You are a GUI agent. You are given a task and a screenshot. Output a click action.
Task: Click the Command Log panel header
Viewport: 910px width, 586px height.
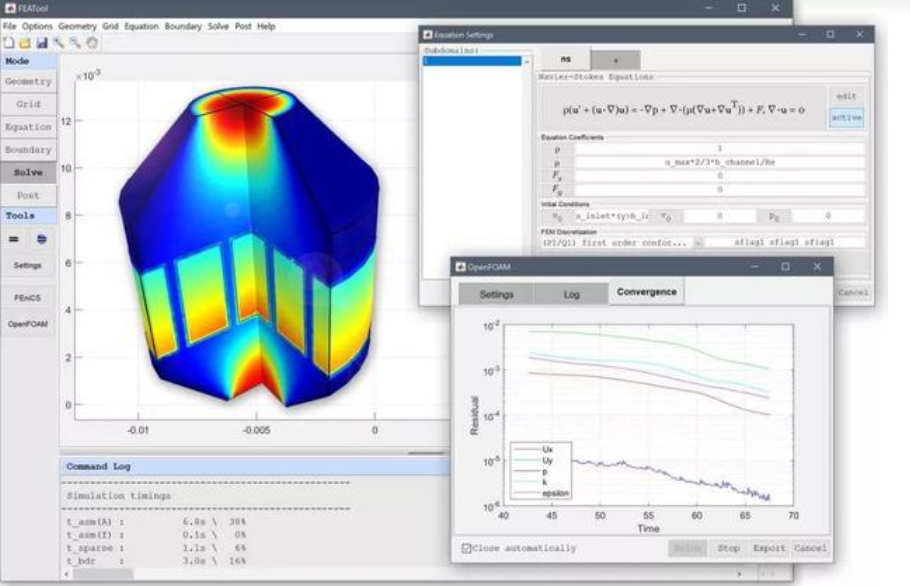(255, 466)
